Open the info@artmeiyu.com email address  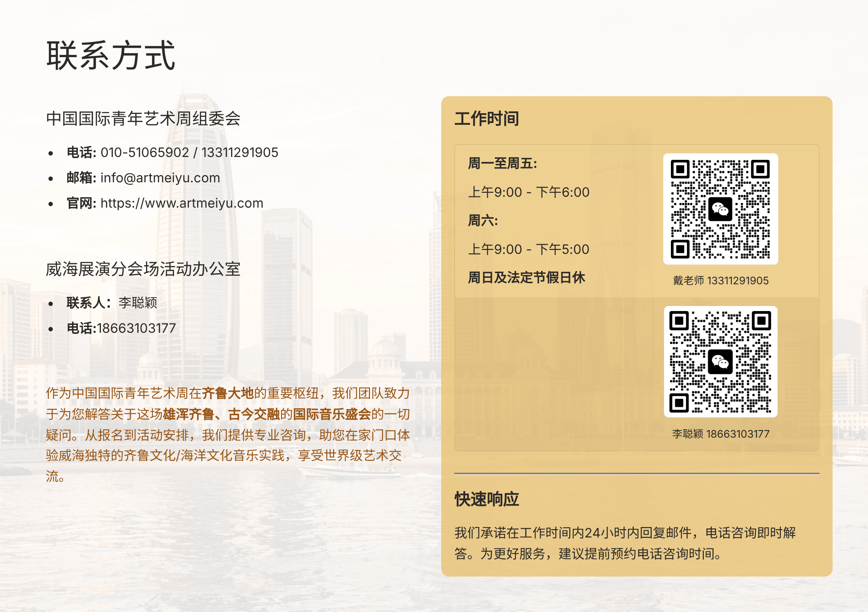click(160, 178)
